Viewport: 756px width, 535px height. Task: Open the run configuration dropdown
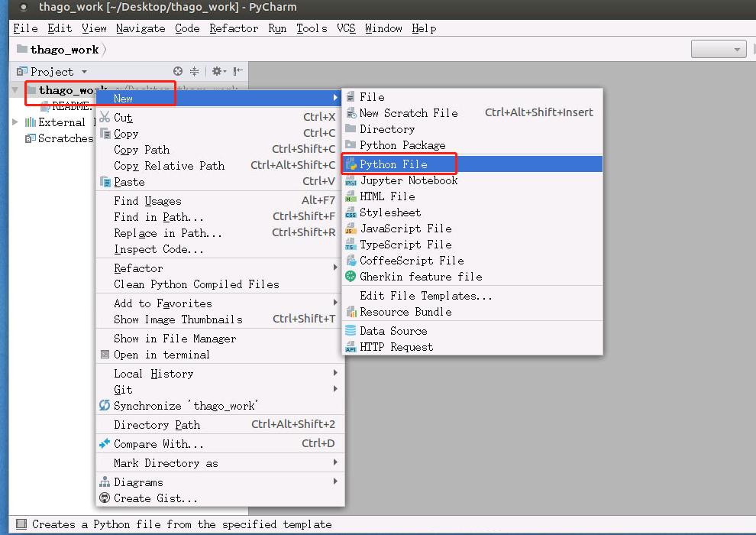pyautogui.click(x=719, y=49)
